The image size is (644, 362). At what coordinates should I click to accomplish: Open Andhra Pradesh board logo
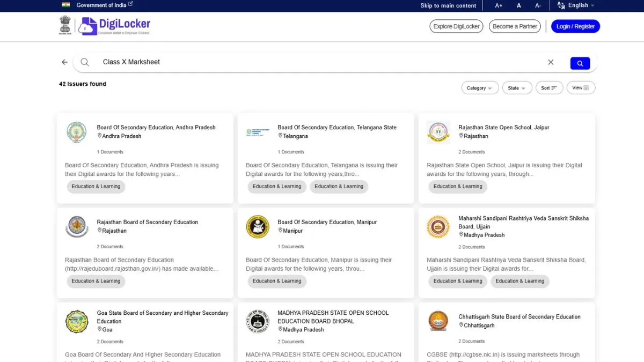click(x=76, y=132)
